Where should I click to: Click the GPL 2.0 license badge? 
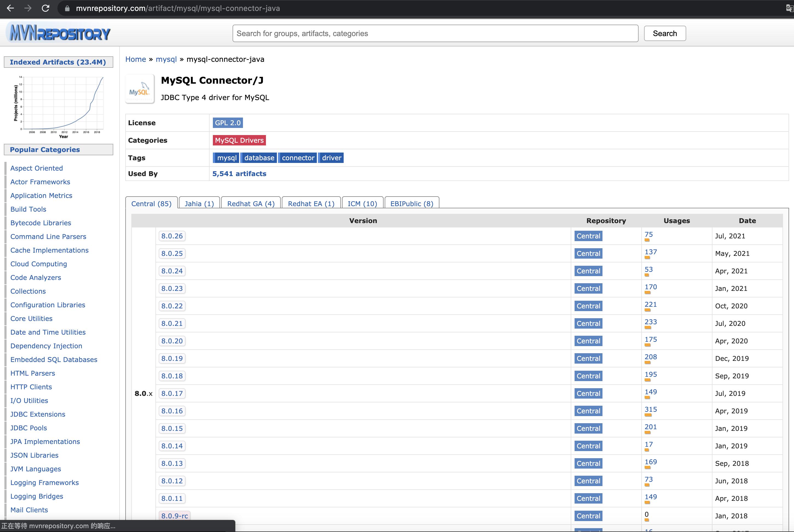[x=228, y=123]
